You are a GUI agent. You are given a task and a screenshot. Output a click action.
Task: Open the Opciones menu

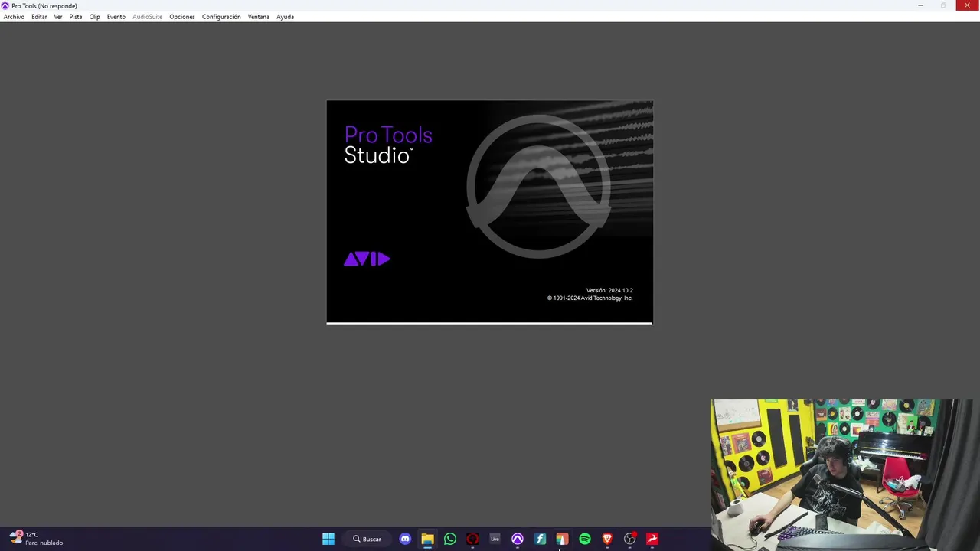182,17
